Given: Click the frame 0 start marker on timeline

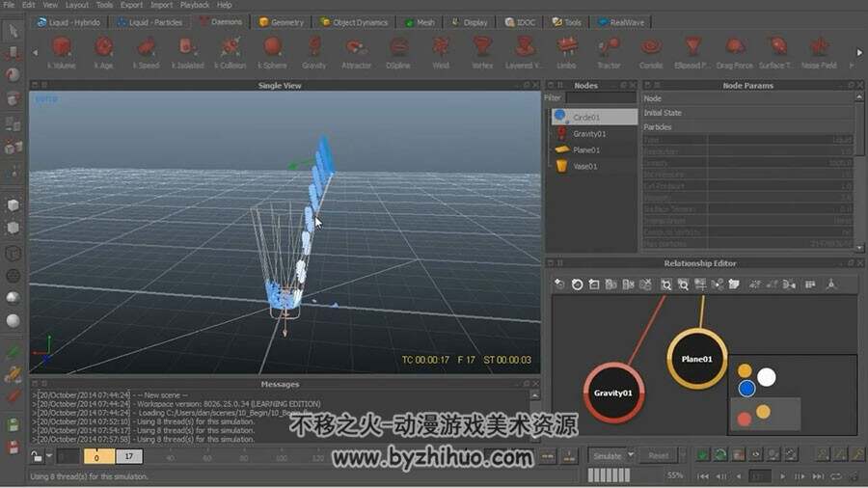Looking at the screenshot, I should pyautogui.click(x=98, y=456).
